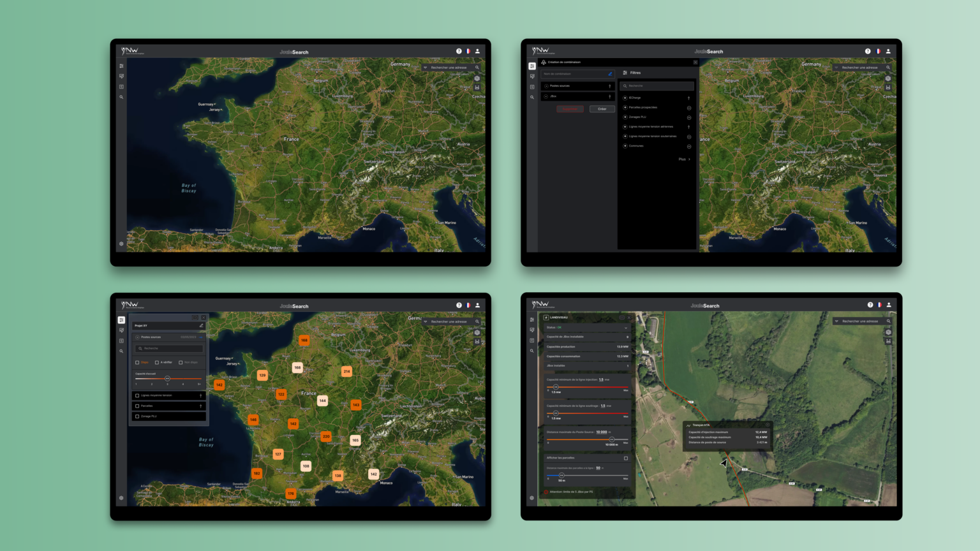Viewport: 980px width, 551px height.
Task: Click settings gear in bottom-left mockup sidebar
Action: click(121, 498)
